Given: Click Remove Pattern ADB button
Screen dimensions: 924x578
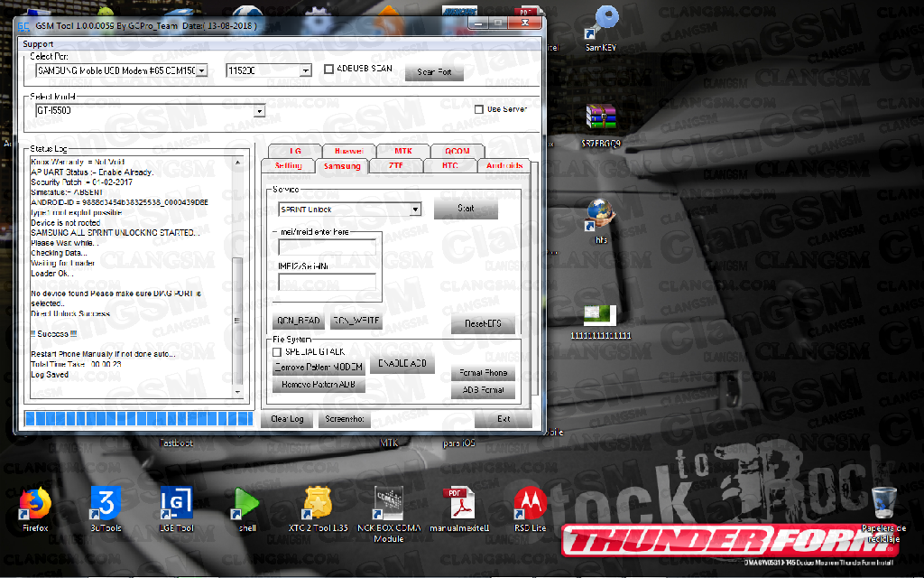Looking at the screenshot, I should click(x=319, y=385).
